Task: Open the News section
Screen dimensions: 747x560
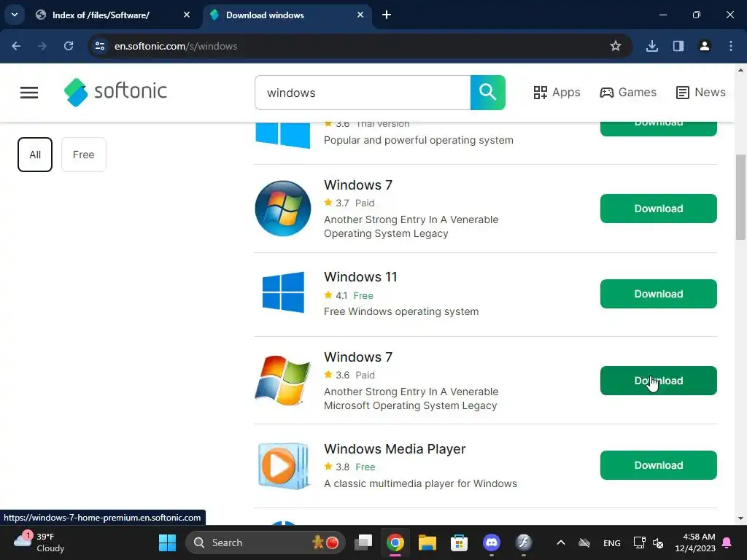Action: click(700, 93)
